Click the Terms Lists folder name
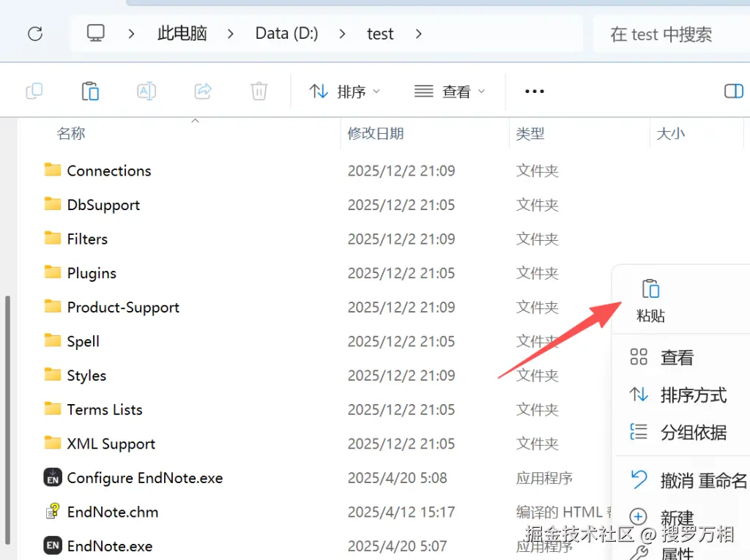 pos(105,409)
